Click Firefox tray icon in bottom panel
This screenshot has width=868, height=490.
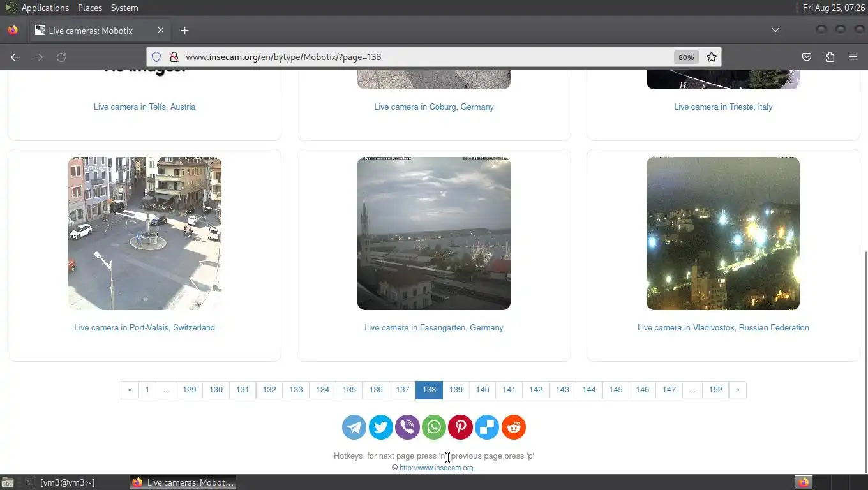pyautogui.click(x=804, y=482)
